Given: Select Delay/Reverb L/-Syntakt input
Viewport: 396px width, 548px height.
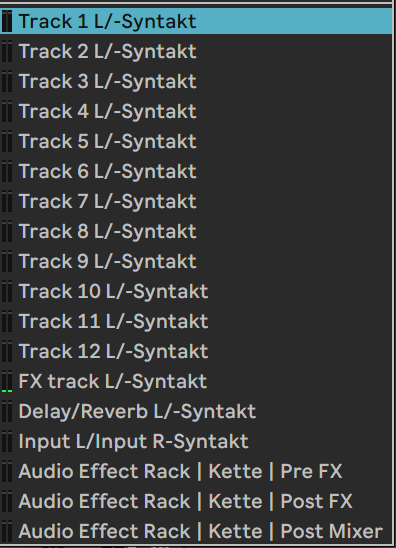Looking at the screenshot, I should pyautogui.click(x=196, y=412).
